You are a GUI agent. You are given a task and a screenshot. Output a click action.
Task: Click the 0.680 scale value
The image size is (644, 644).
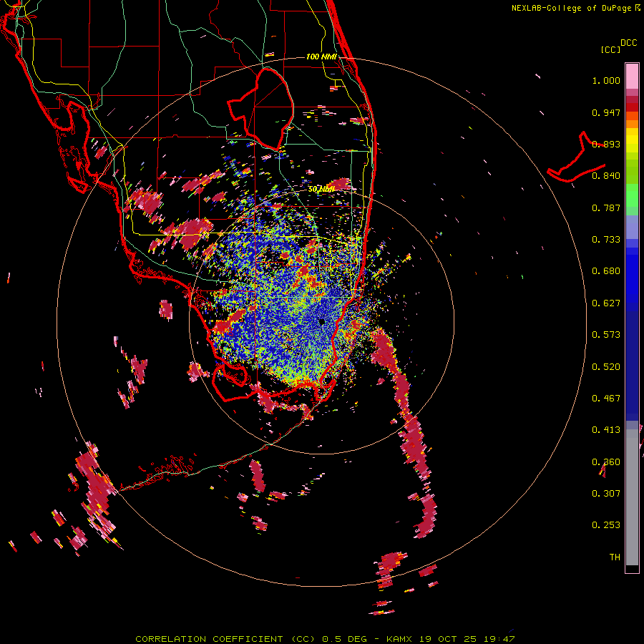coord(606,271)
